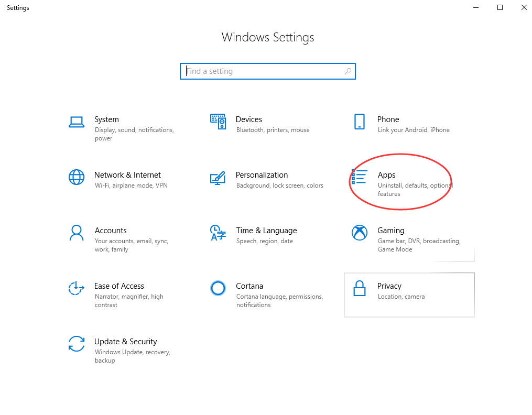Image resolution: width=532 pixels, height=415 pixels.
Task: Click the Network & Internet globe icon
Action: click(77, 177)
